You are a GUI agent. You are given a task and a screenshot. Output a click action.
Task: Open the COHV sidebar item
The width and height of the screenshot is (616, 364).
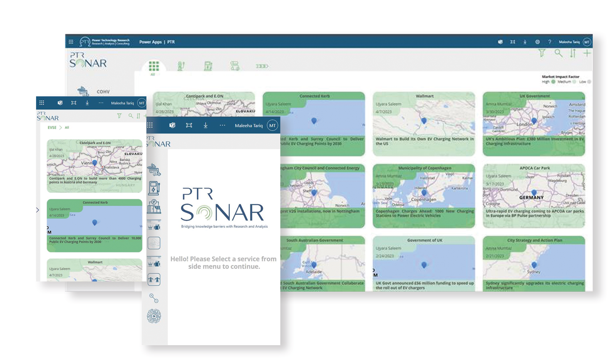pos(94,91)
